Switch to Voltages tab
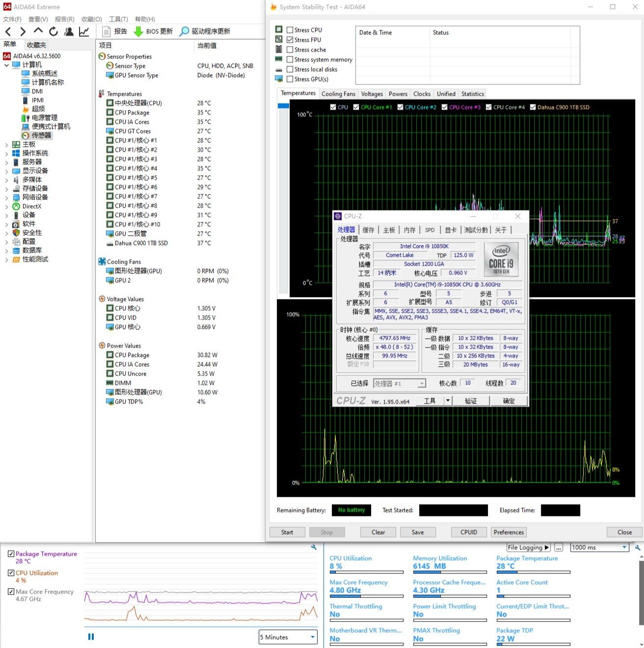Image resolution: width=644 pixels, height=648 pixels. click(x=372, y=94)
